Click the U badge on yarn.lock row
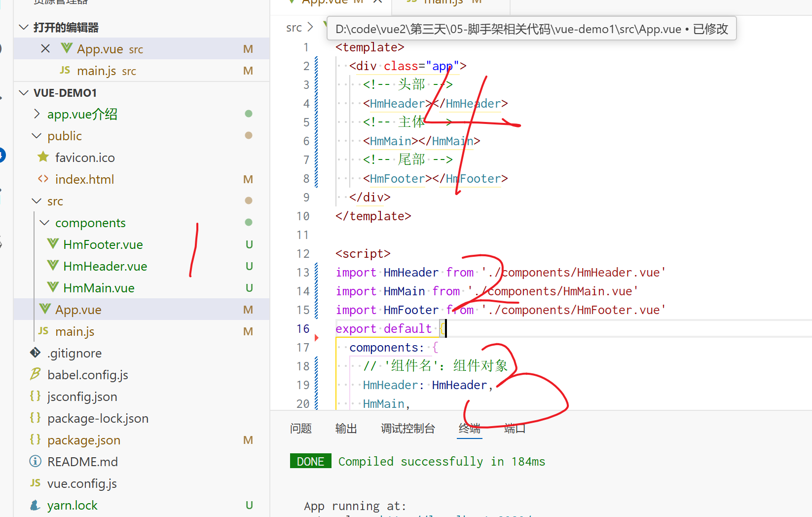Screen dimensions: 812x517 coord(249,505)
